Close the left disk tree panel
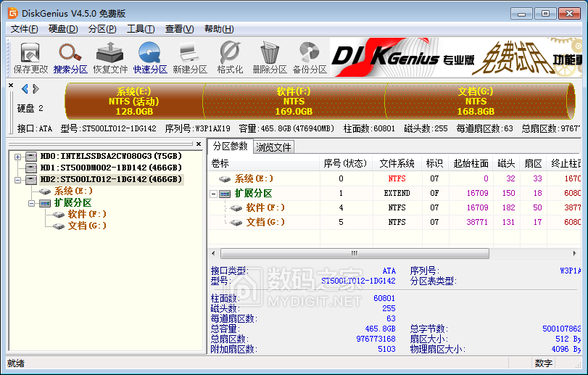This screenshot has width=588, height=375. pyautogui.click(x=199, y=144)
